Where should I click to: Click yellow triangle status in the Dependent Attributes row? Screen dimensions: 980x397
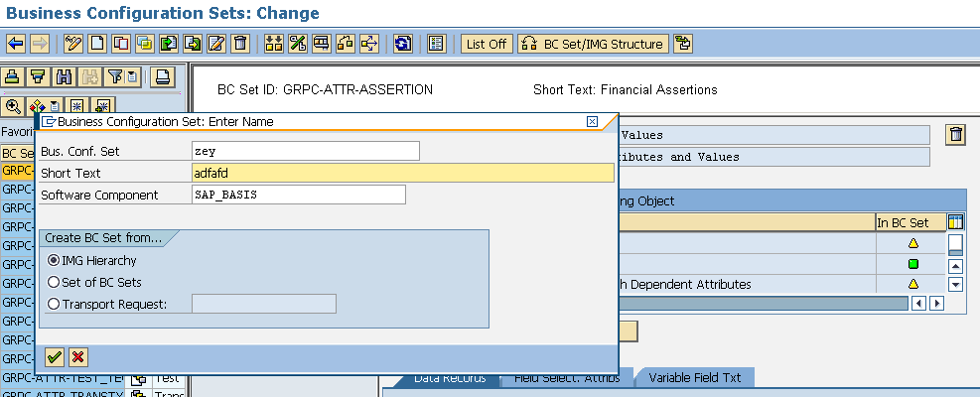(x=913, y=284)
